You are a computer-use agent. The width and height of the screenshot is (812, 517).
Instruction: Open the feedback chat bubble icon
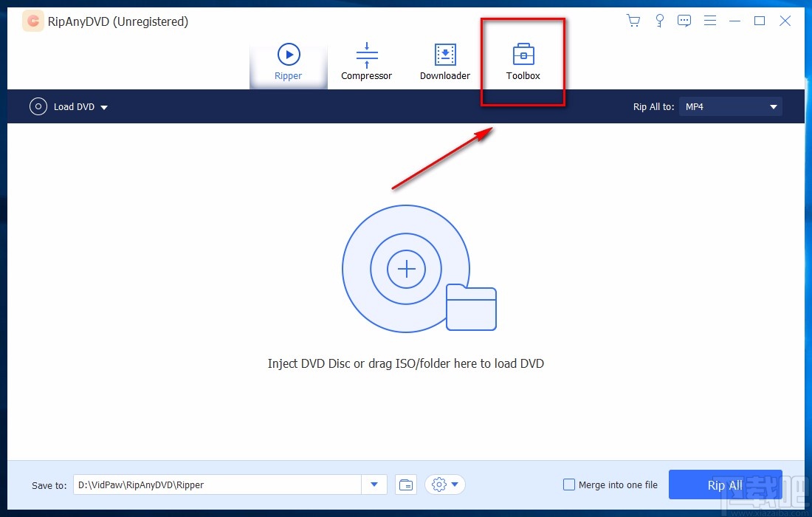tap(684, 21)
